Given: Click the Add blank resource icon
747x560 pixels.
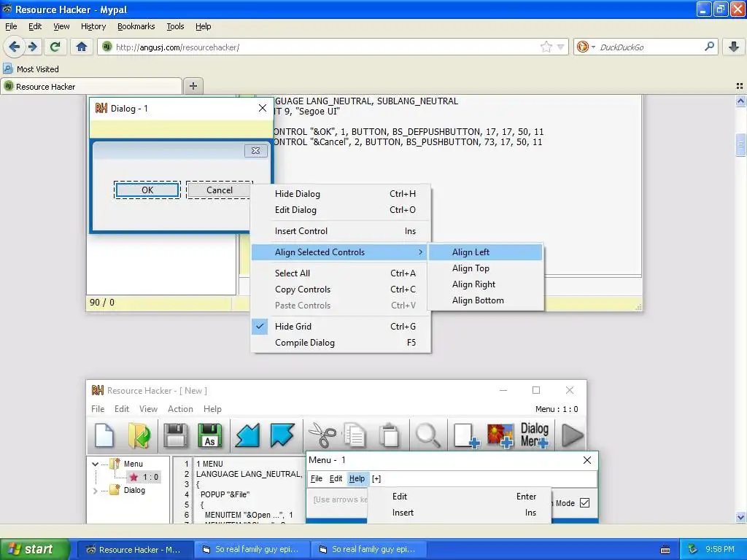Looking at the screenshot, I should [x=466, y=435].
